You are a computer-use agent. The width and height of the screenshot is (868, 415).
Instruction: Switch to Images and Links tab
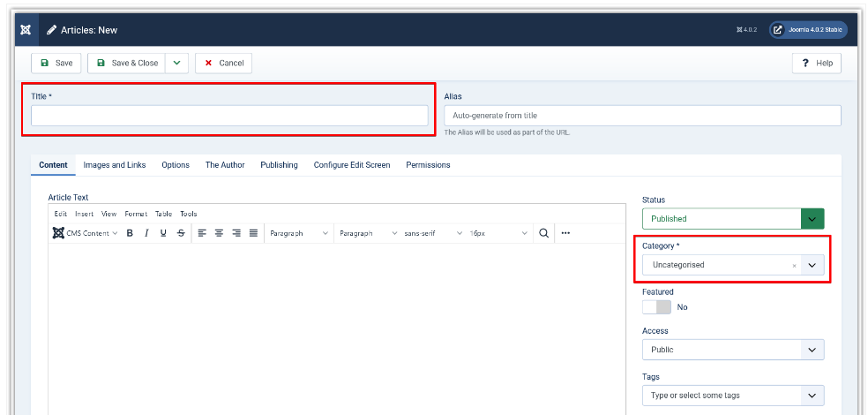(115, 165)
